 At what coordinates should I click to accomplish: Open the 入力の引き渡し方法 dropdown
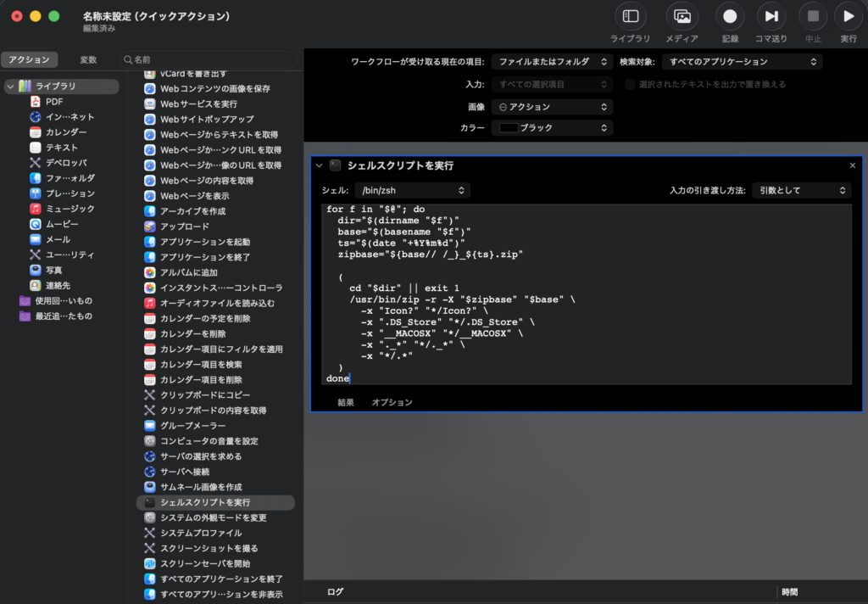(801, 190)
